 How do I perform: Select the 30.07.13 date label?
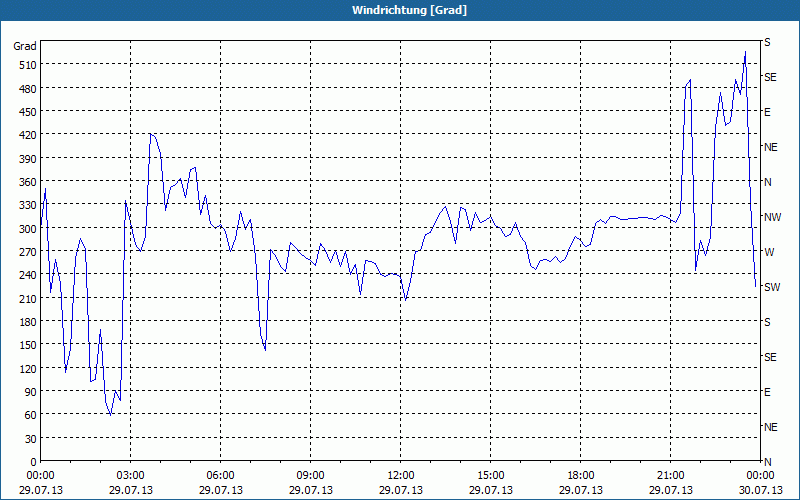761,490
